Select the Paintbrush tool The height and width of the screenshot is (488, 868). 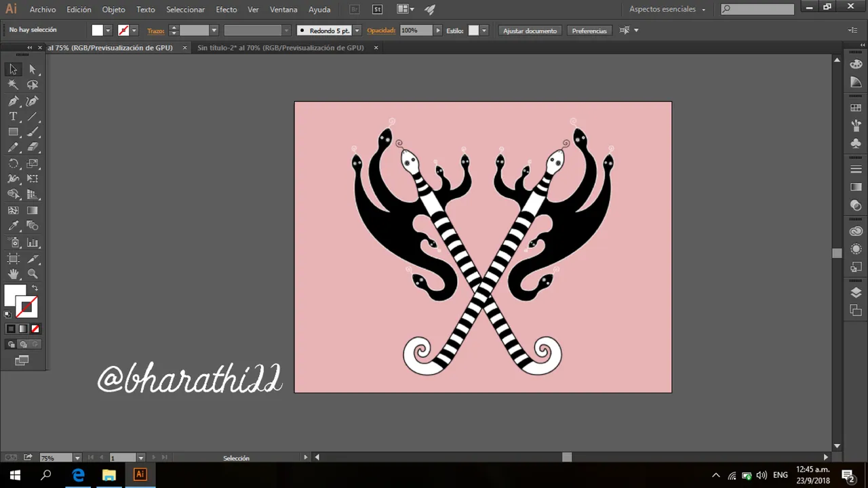(x=33, y=132)
